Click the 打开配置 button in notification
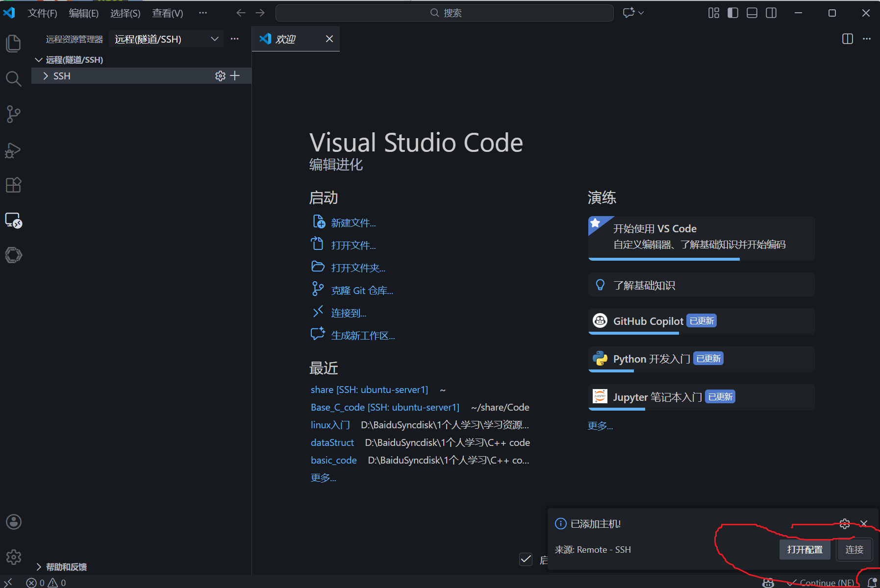Screen dimensions: 880x588 coord(805,549)
